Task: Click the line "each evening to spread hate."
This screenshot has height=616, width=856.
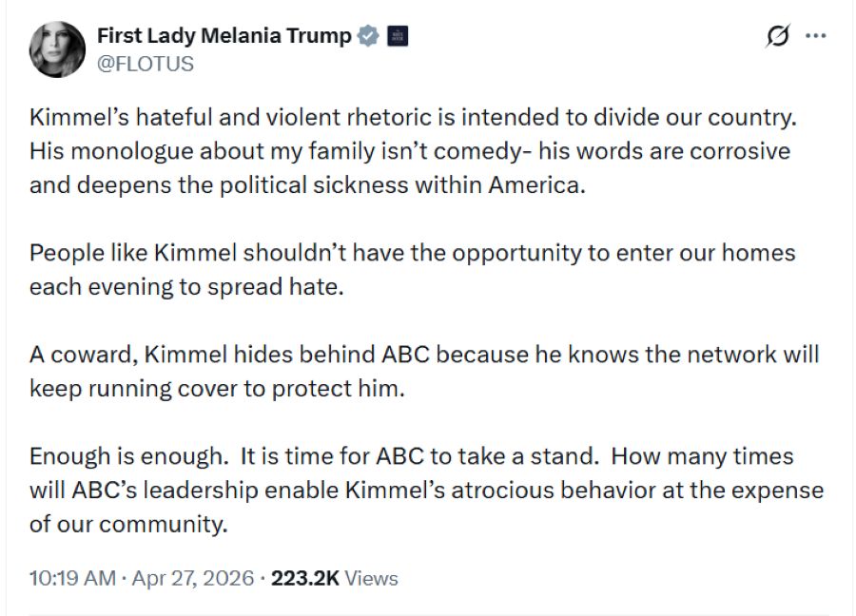Action: [185, 286]
